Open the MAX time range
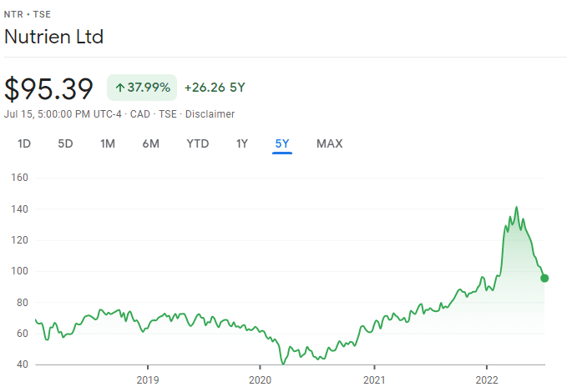This screenshot has width=567, height=392. 329,143
